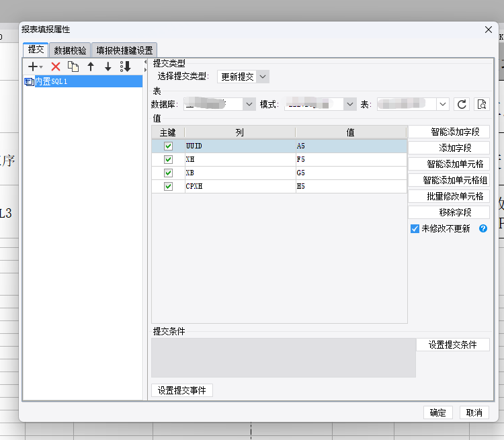Click the sort order icon in the toolbar
This screenshot has height=440, width=504.
coord(125,67)
